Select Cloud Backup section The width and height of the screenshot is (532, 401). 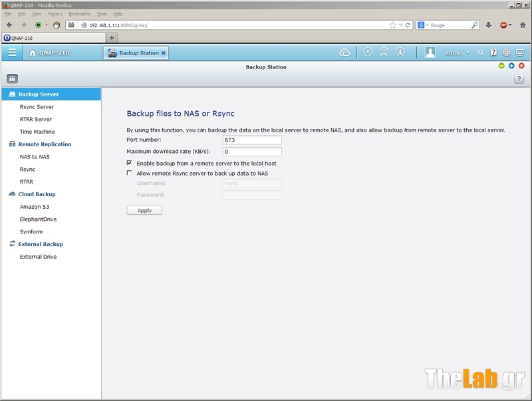coord(37,194)
